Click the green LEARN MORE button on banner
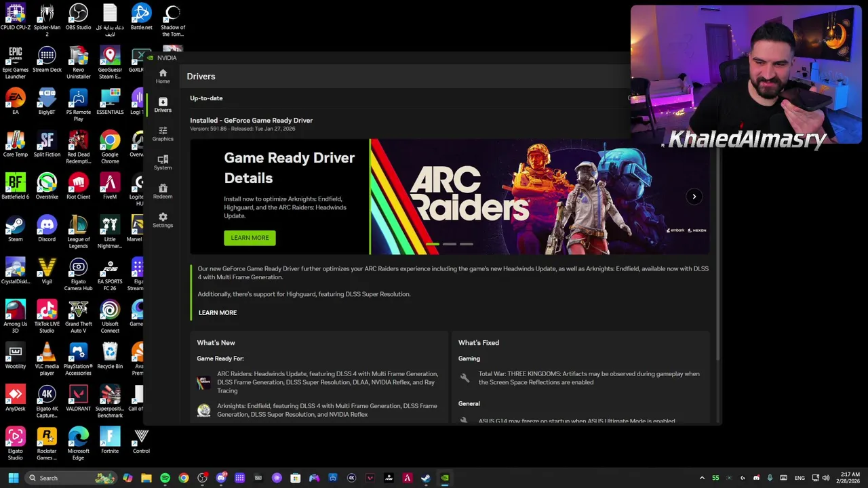The width and height of the screenshot is (868, 488). (x=250, y=238)
